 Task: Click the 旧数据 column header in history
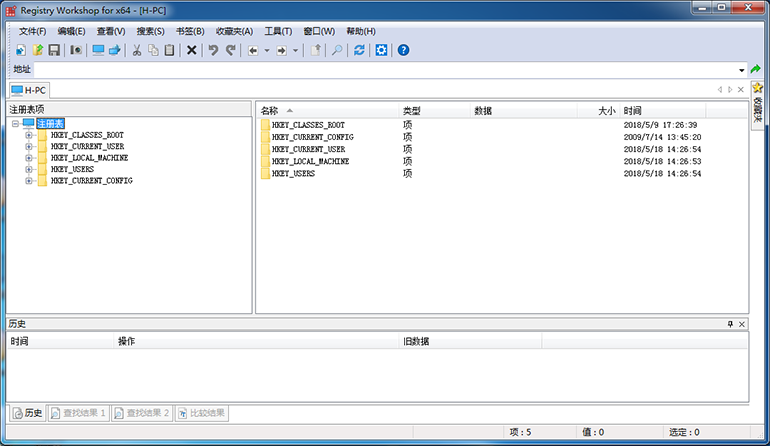pyautogui.click(x=470, y=341)
